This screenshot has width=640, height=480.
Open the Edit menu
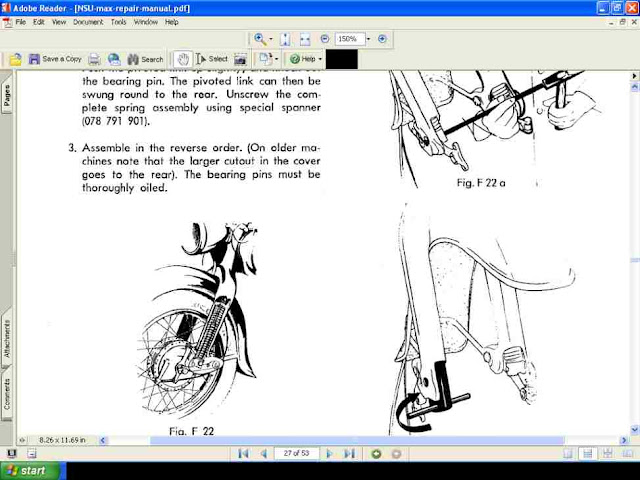39,22
